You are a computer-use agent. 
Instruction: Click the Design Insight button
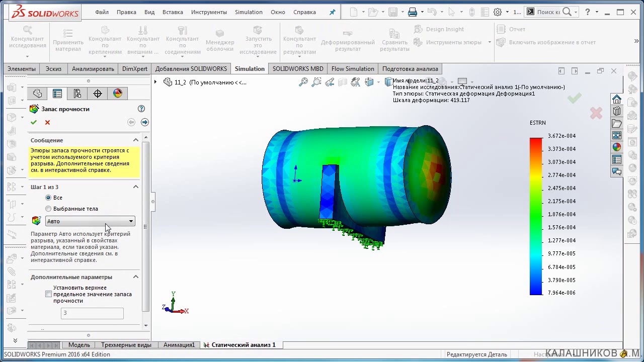439,29
